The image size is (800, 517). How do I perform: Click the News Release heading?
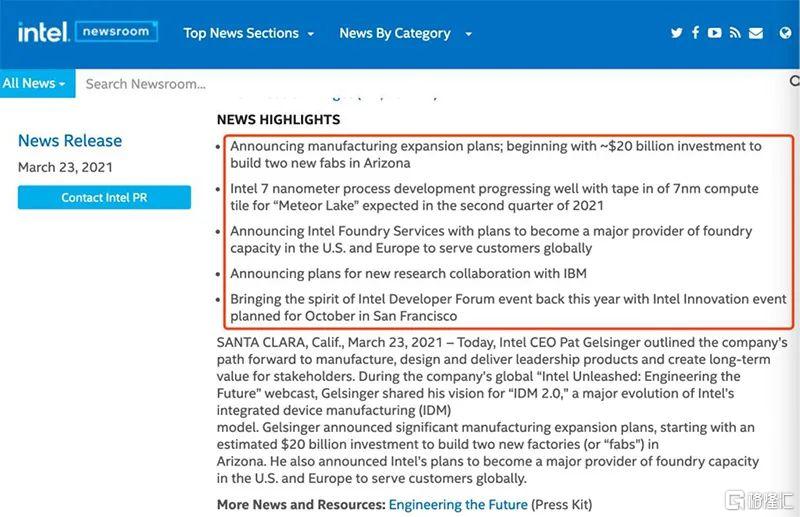[70, 141]
